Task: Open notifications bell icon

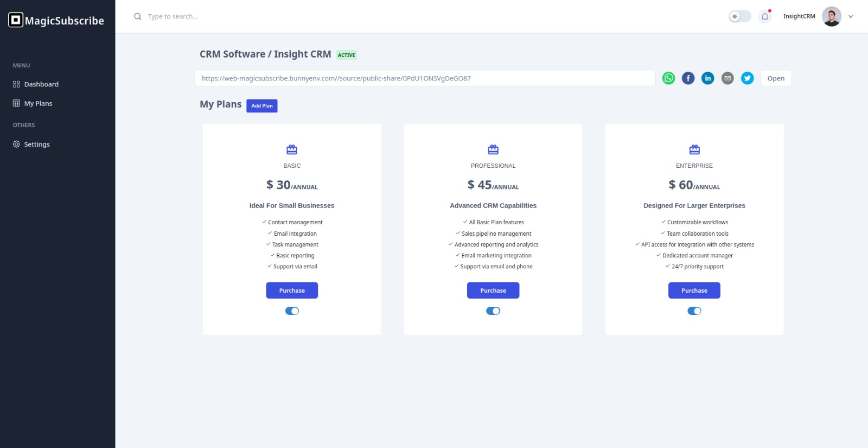Action: coord(765,16)
